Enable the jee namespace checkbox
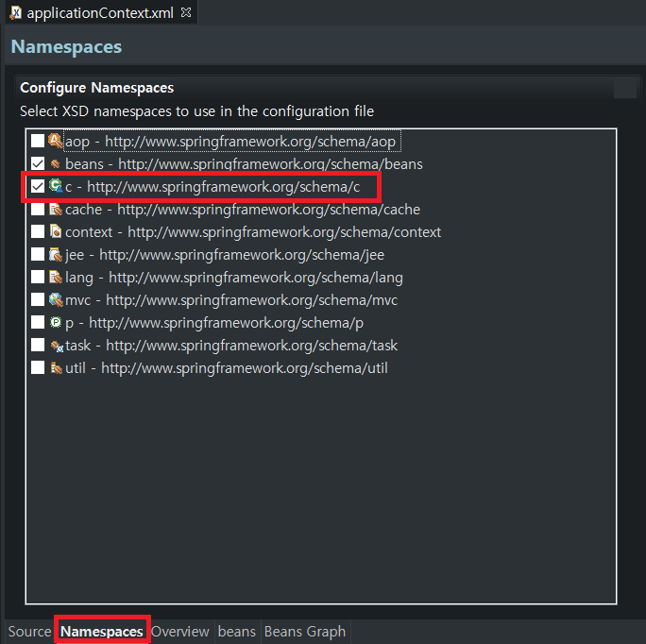Viewport: 646px width, 644px height. [38, 254]
